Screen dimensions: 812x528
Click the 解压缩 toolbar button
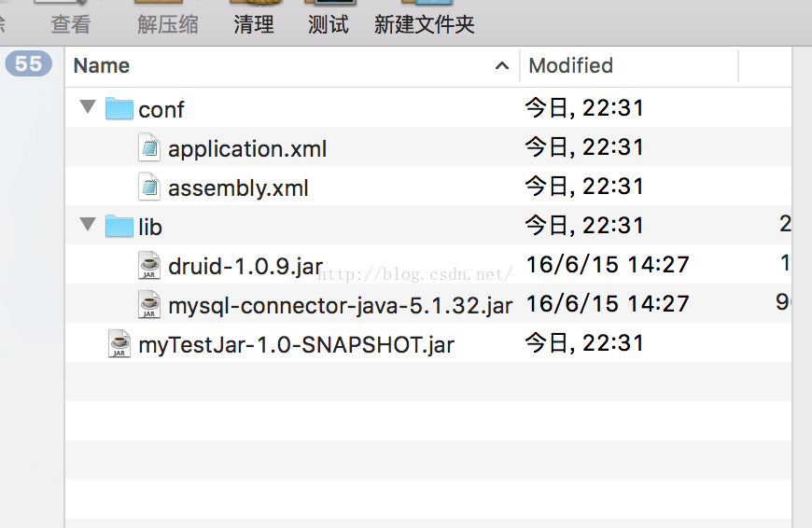coord(168,24)
